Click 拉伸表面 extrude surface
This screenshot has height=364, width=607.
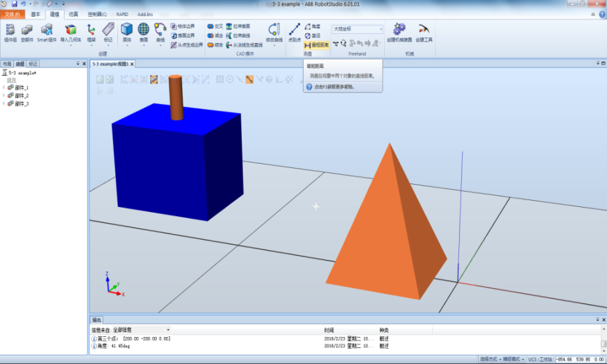[x=238, y=26]
